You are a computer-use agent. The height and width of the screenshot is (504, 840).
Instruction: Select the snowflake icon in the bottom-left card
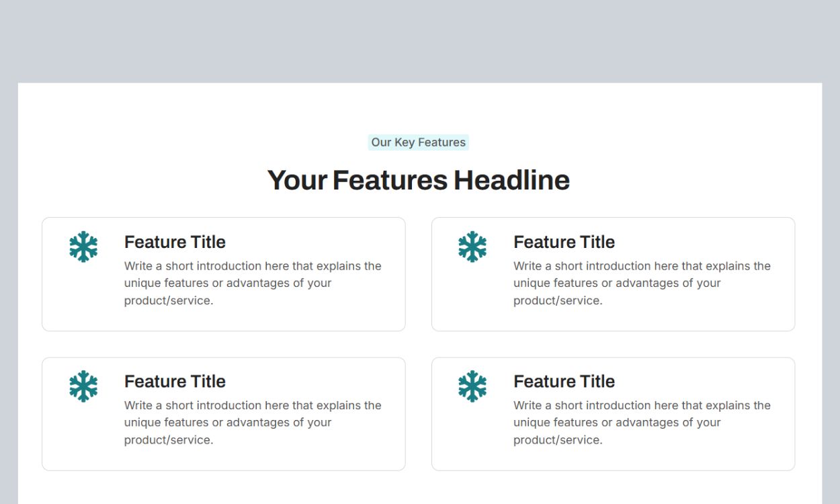pyautogui.click(x=83, y=386)
